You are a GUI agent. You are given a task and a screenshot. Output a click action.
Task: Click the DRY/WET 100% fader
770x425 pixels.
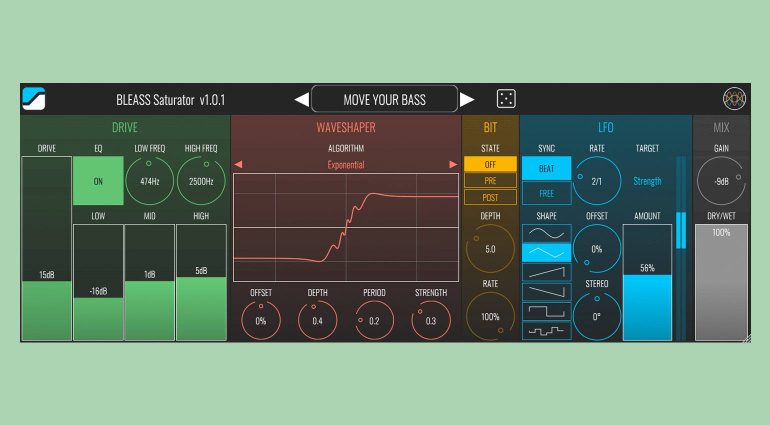pos(721,283)
